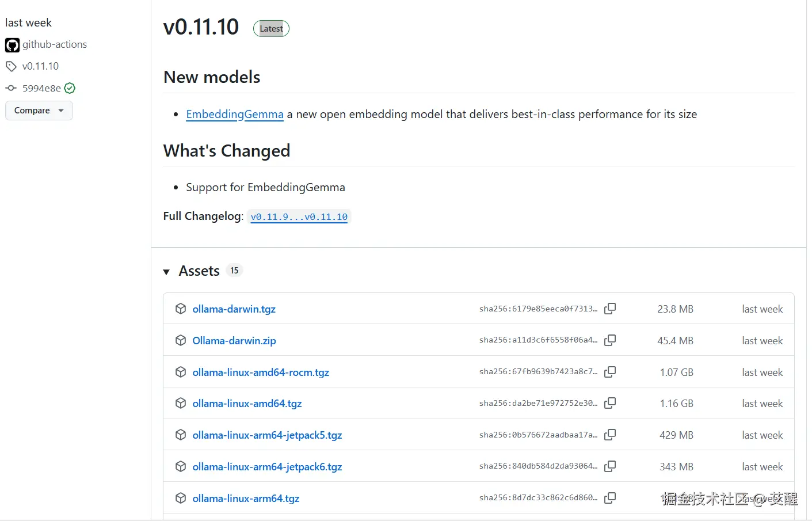Click package icon for ollama-linux-amd64.tgz

point(181,403)
